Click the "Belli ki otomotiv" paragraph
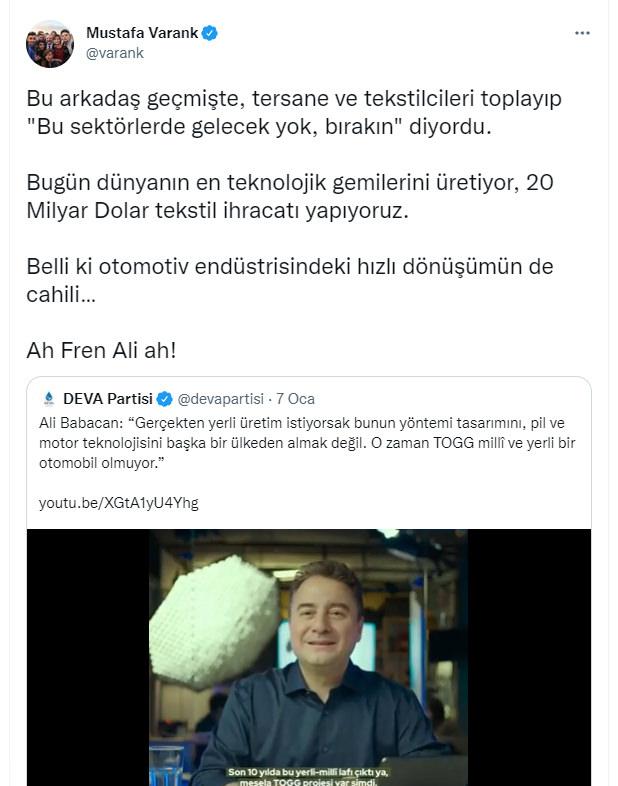Screen dimensions: 618x786 click(x=290, y=281)
